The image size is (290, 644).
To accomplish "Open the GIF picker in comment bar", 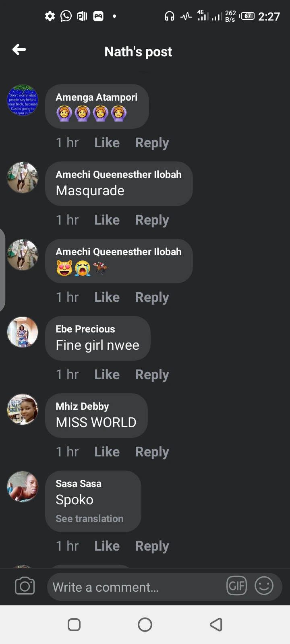I will click(x=237, y=586).
